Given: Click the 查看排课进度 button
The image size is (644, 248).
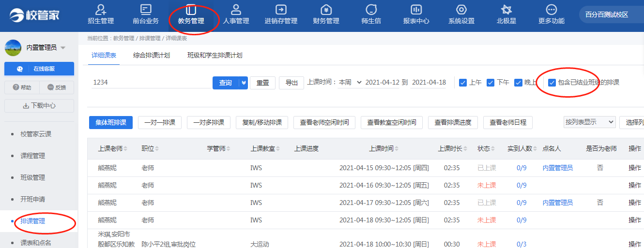Looking at the screenshot, I should pos(453,123).
